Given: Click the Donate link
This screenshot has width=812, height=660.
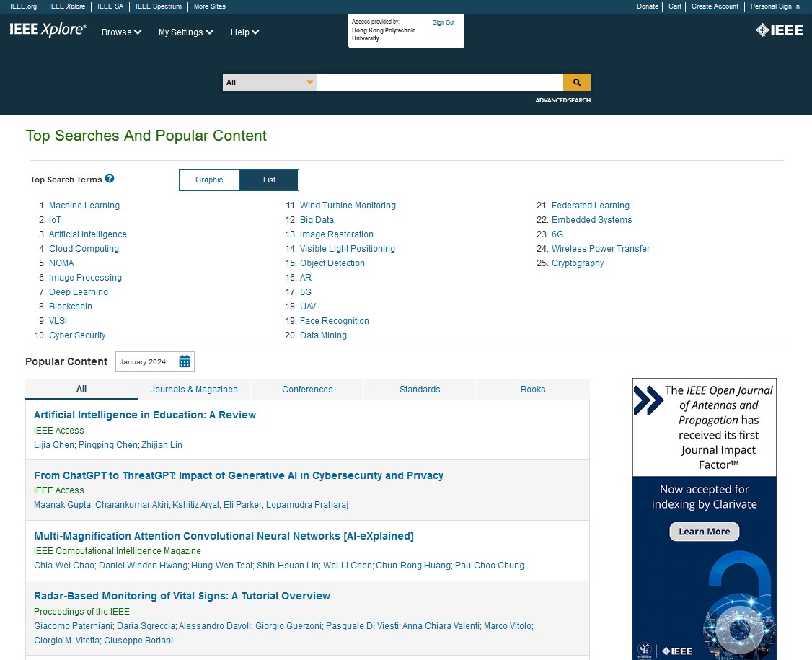Looking at the screenshot, I should 648,6.
